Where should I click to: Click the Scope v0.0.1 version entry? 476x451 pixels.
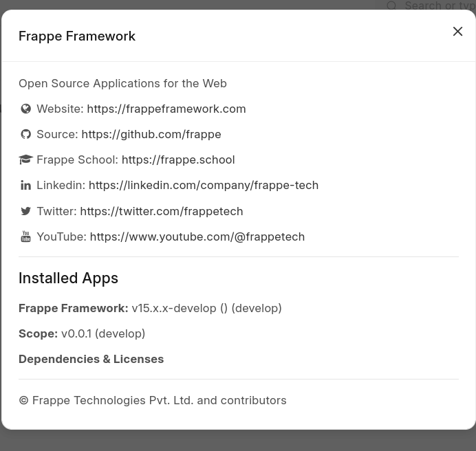click(x=82, y=334)
